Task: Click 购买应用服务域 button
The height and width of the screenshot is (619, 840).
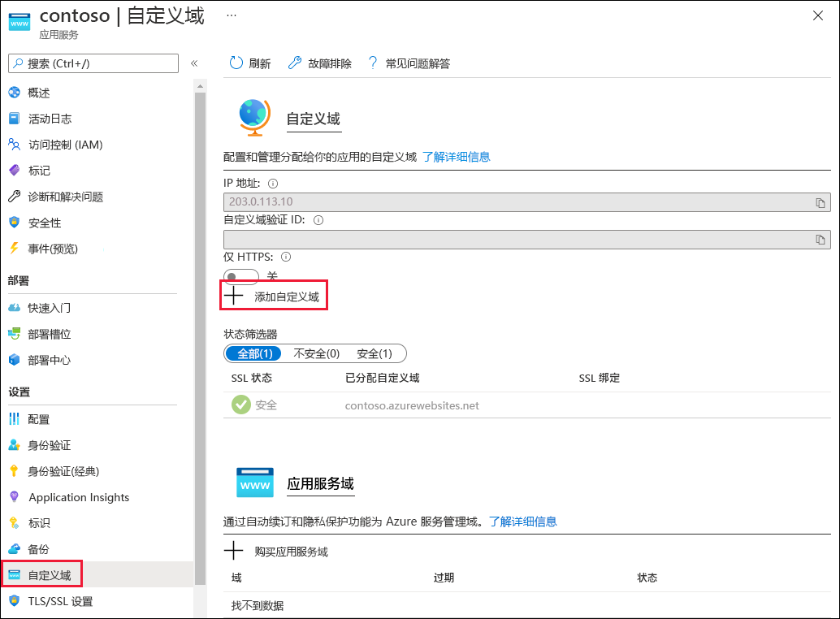Action: [x=276, y=551]
